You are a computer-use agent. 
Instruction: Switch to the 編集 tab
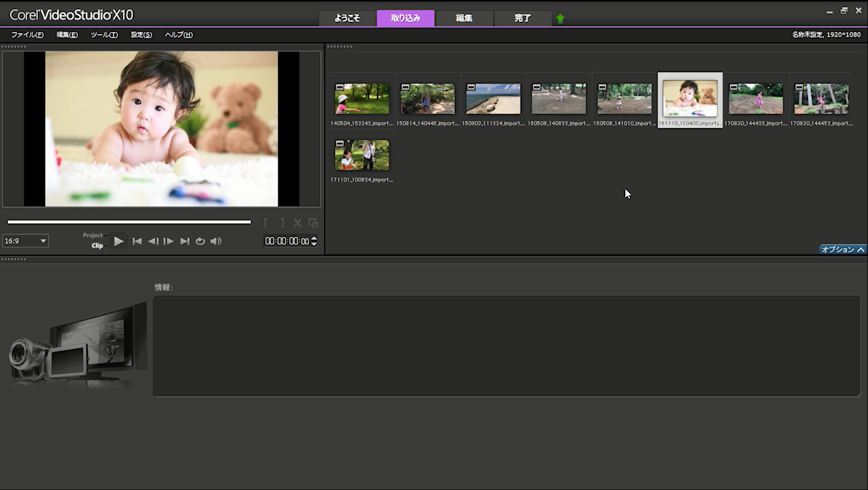click(x=464, y=18)
